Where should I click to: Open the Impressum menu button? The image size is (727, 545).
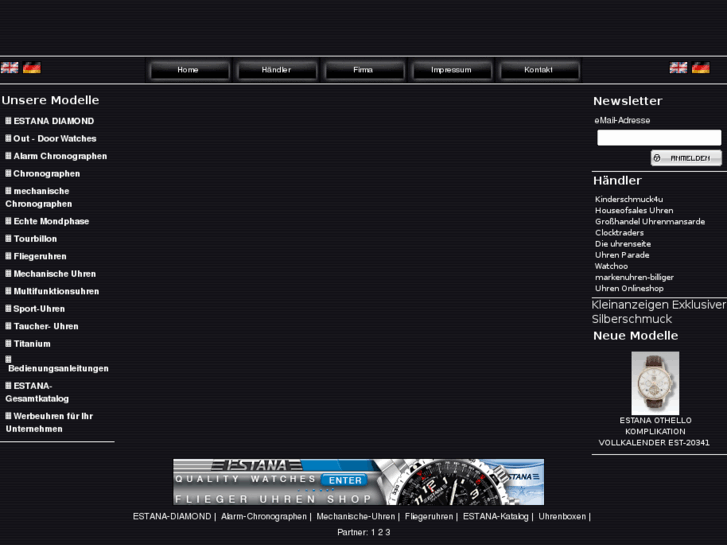click(451, 70)
